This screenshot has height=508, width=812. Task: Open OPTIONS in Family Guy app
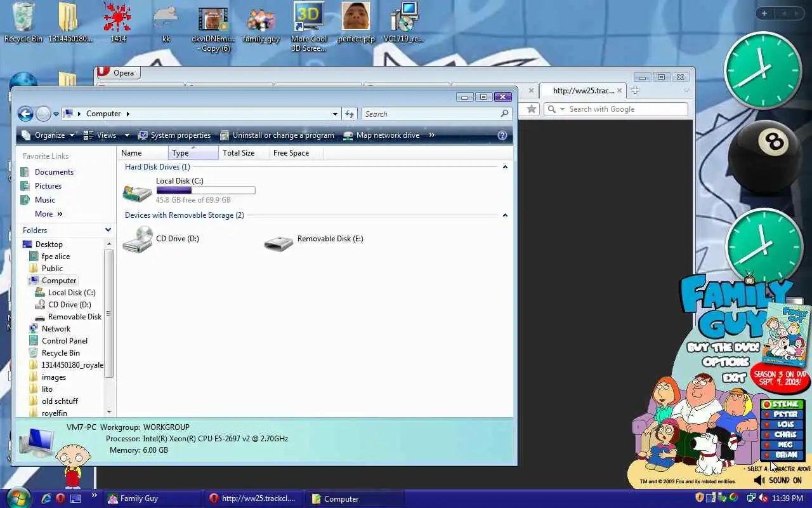tap(726, 363)
